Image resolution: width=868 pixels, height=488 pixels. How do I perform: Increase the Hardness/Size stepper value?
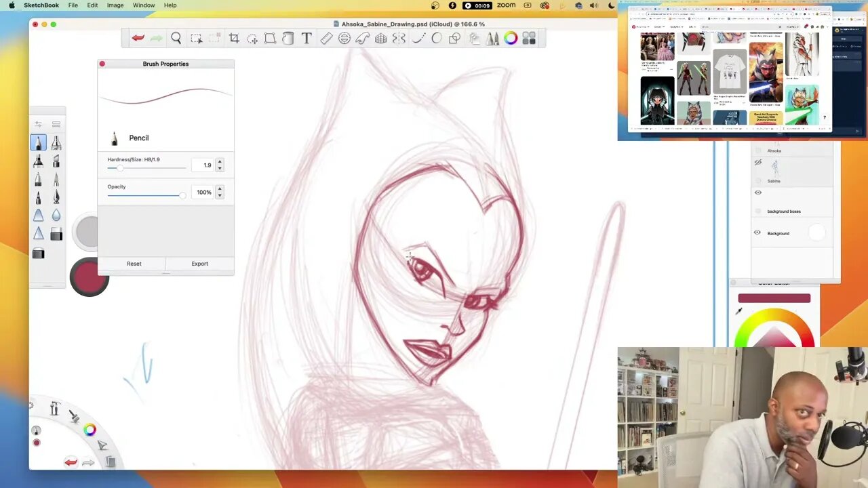(x=219, y=162)
